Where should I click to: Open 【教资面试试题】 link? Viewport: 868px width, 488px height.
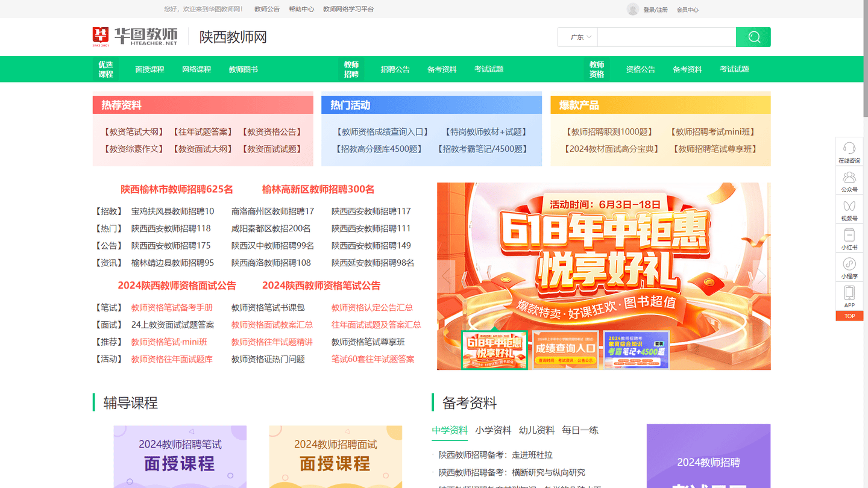[272, 149]
